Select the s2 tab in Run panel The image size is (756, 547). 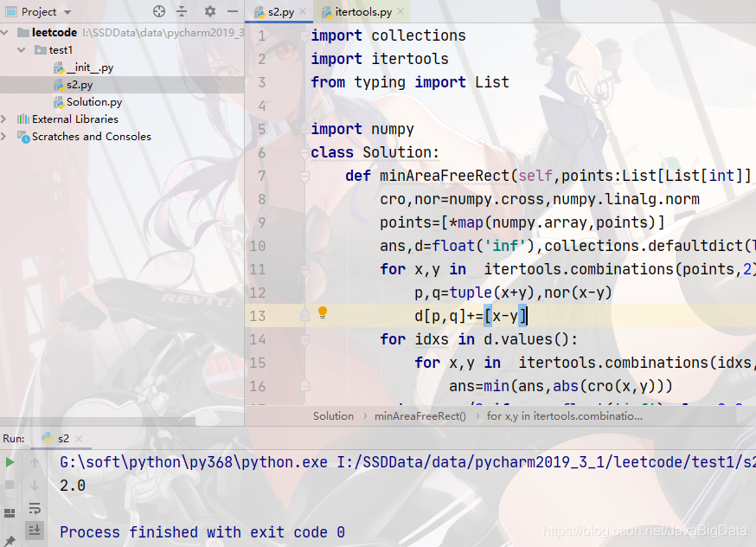tap(62, 438)
